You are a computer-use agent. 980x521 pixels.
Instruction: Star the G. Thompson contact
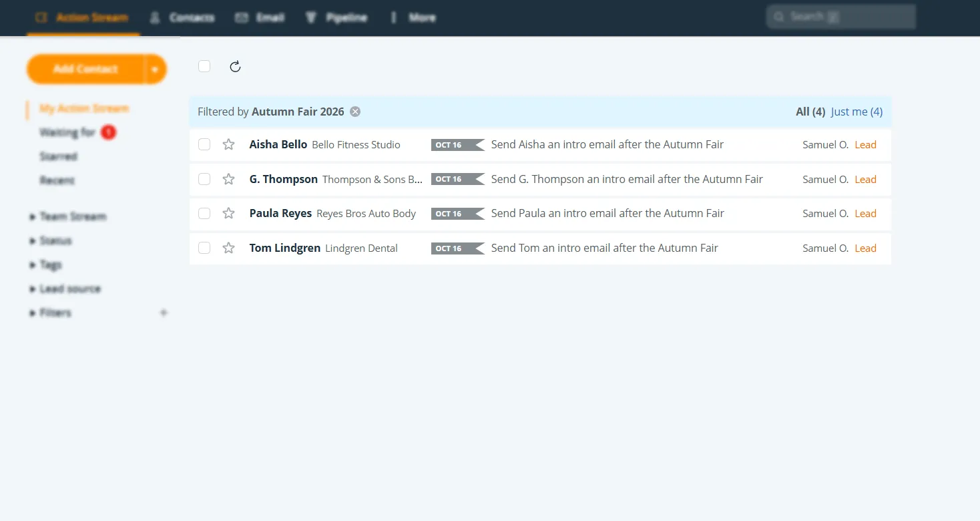click(228, 179)
